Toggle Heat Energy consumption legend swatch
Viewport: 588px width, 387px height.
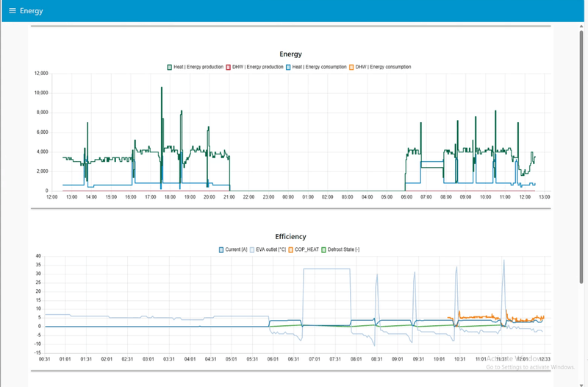pos(288,67)
